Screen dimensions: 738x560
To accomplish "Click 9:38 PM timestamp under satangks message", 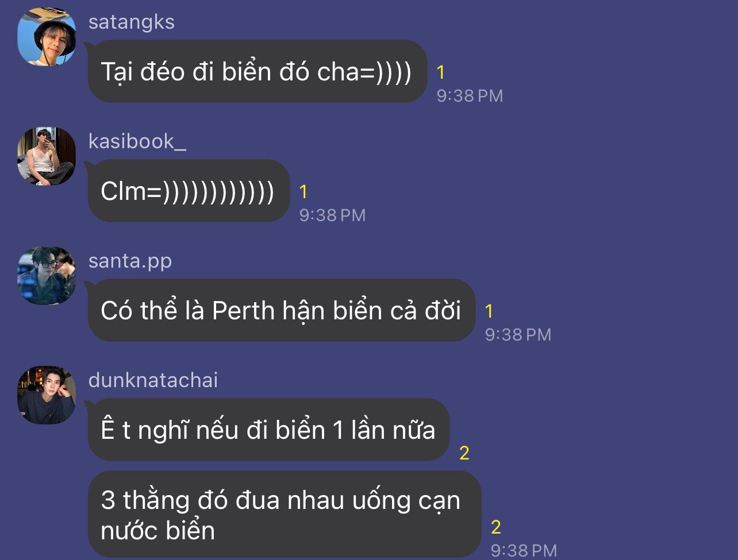I will (470, 96).
